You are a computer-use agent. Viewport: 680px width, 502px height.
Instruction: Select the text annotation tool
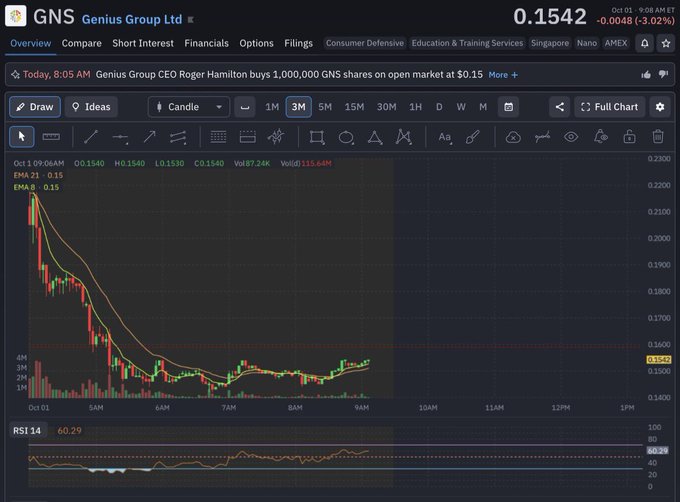pyautogui.click(x=445, y=137)
